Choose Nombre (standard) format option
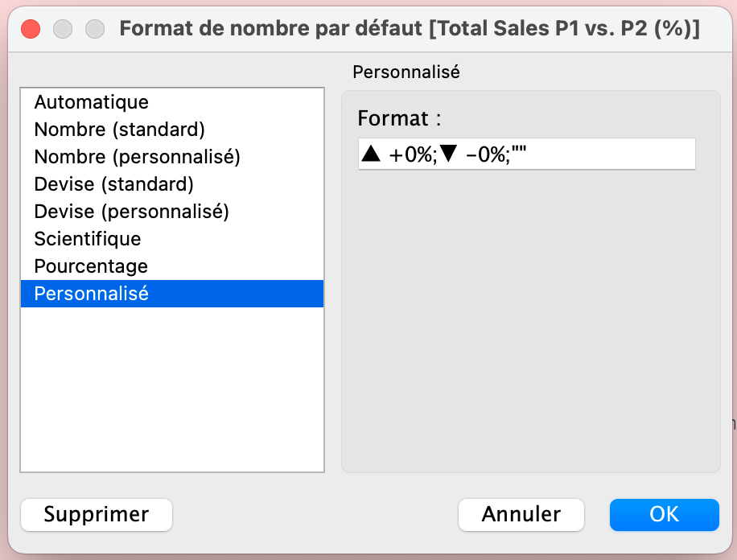This screenshot has width=737, height=560. coord(119,130)
